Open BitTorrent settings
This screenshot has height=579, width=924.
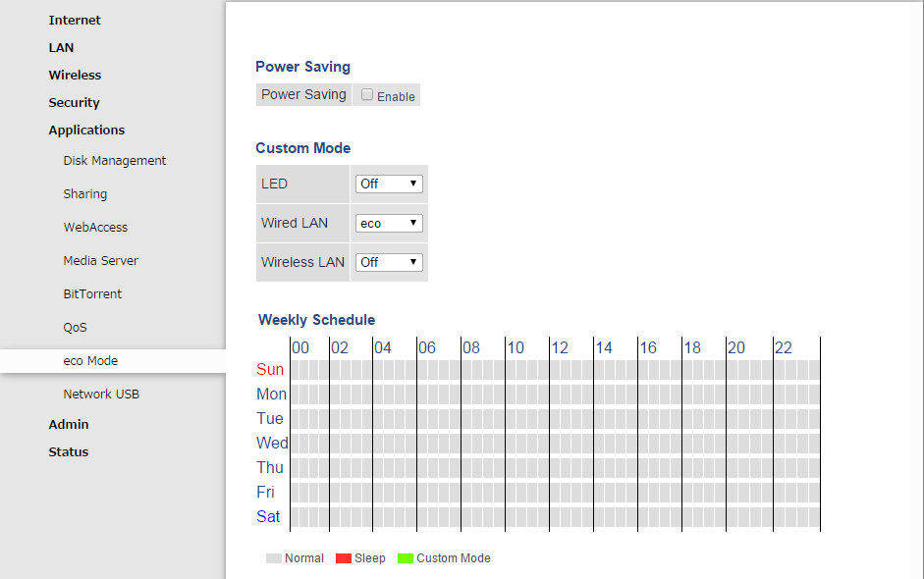[92, 294]
